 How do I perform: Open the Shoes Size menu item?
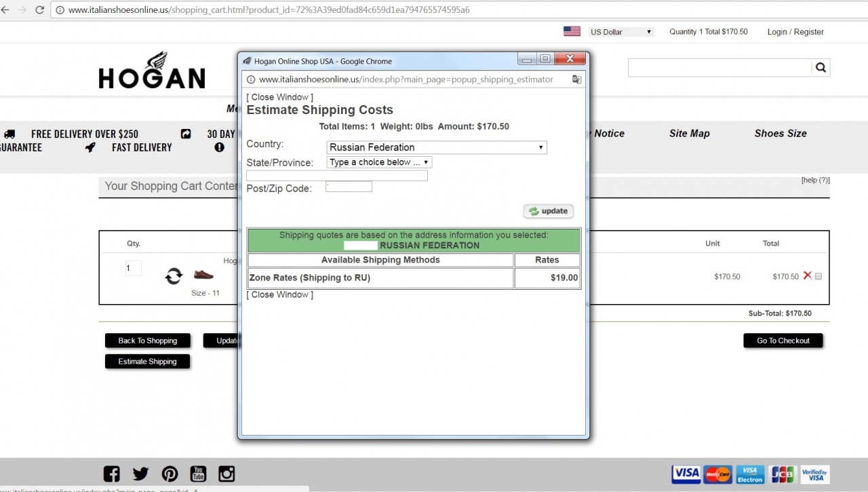click(x=780, y=134)
